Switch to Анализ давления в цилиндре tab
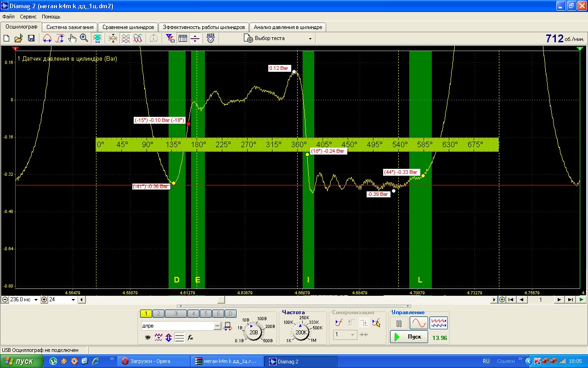Viewport: 588px width, 368px height. (288, 27)
